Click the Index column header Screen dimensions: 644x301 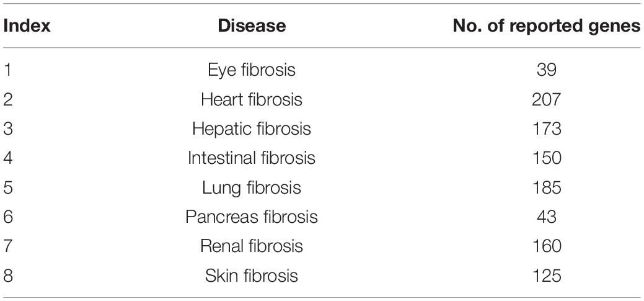point(27,26)
